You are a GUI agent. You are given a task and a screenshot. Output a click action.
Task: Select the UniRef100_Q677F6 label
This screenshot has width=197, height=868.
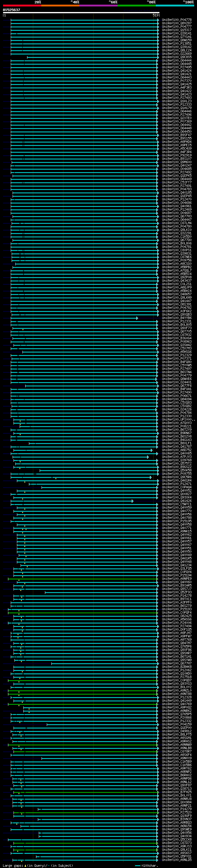click(177, 386)
